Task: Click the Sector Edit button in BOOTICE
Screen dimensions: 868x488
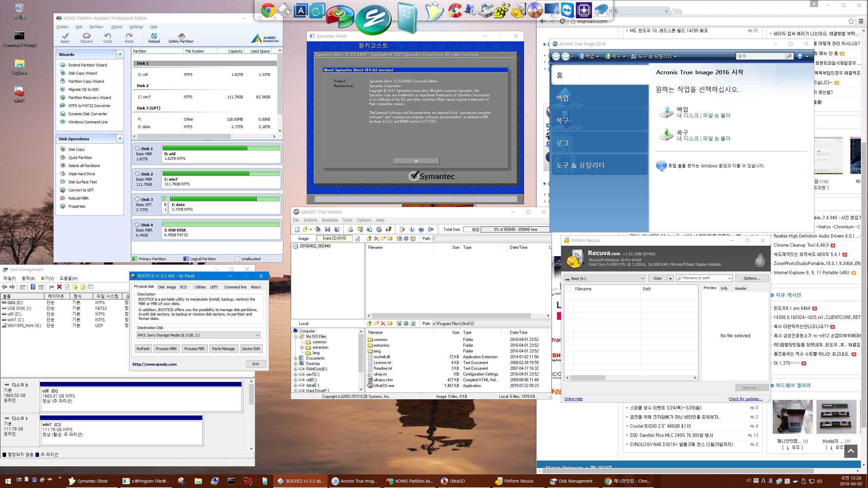Action: [251, 349]
